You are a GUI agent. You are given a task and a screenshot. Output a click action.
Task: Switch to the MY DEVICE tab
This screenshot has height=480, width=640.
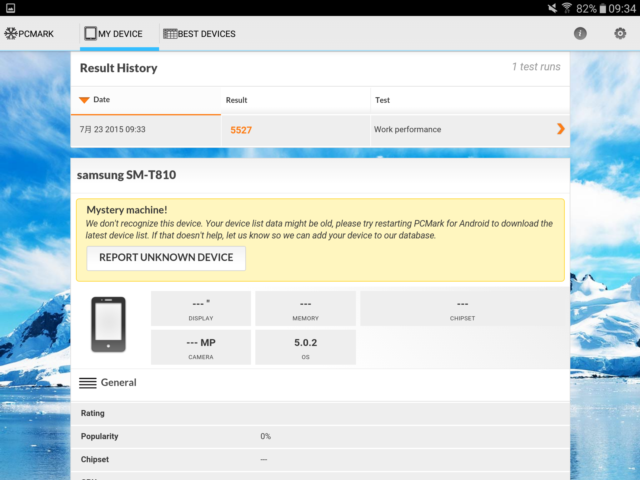[x=119, y=34]
